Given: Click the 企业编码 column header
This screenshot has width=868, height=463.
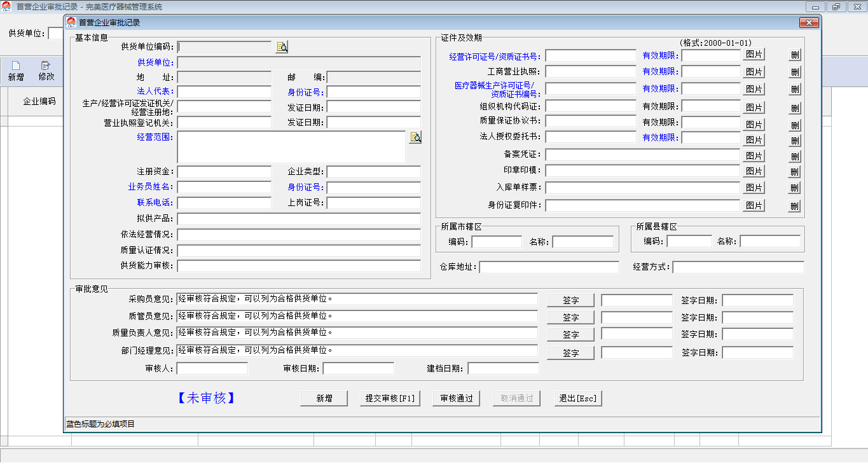Looking at the screenshot, I should pyautogui.click(x=39, y=102).
